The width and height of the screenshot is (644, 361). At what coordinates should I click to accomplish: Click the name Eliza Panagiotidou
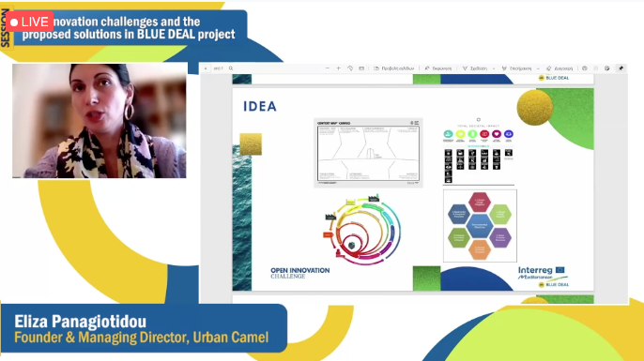(81, 322)
